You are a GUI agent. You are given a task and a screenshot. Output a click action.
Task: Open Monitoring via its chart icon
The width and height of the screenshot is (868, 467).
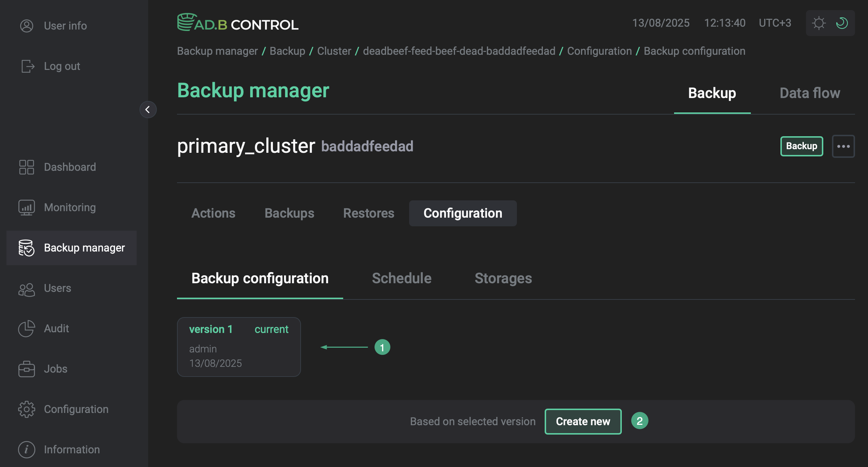[26, 208]
